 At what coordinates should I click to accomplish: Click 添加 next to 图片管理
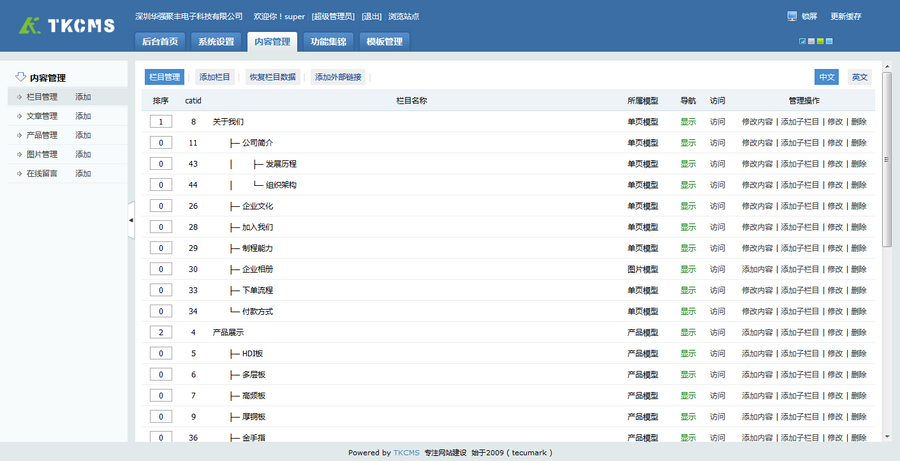(83, 154)
